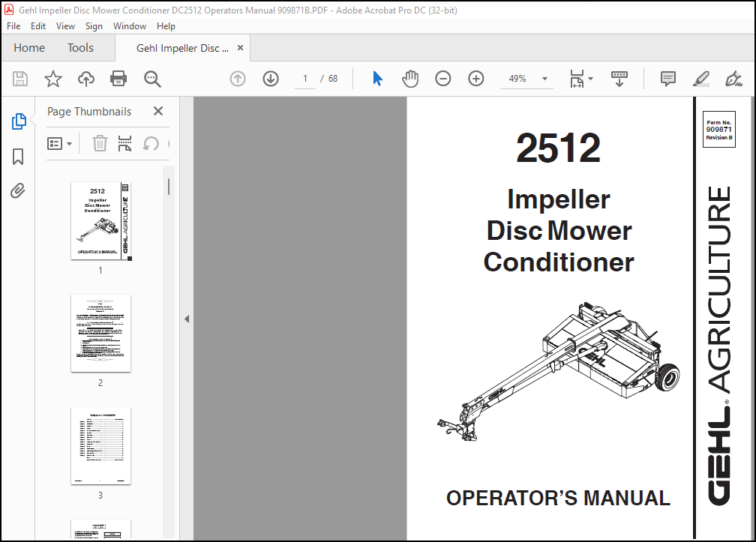This screenshot has height=542, width=756.
Task: Click the Save file icon
Action: (x=19, y=79)
